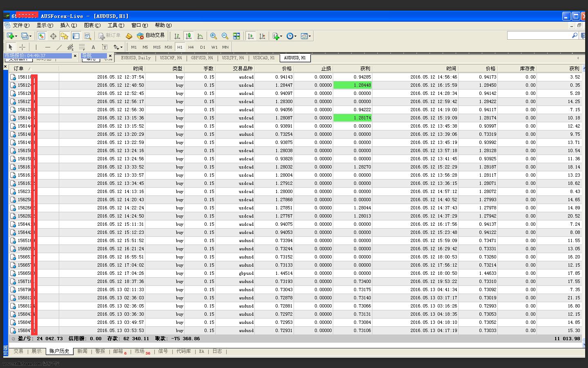Screen dimensions: 588x368
Task: Toggle the chart shift icon
Action: point(262,36)
